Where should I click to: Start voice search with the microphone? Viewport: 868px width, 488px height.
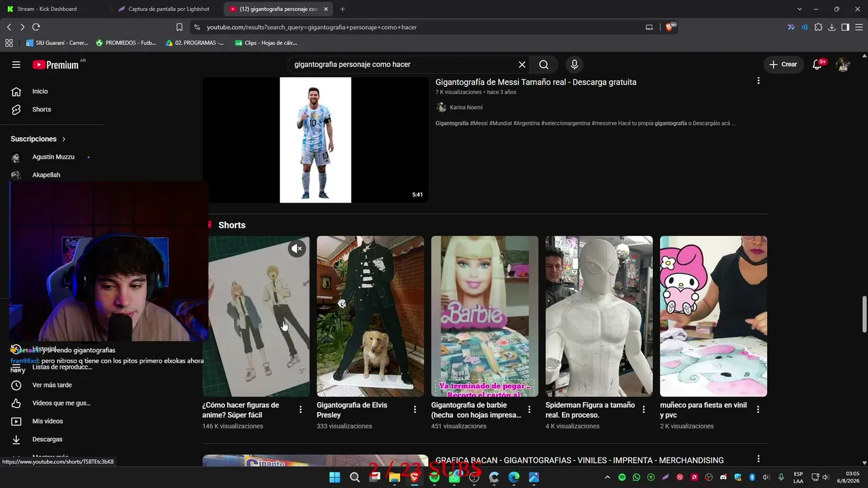574,64
